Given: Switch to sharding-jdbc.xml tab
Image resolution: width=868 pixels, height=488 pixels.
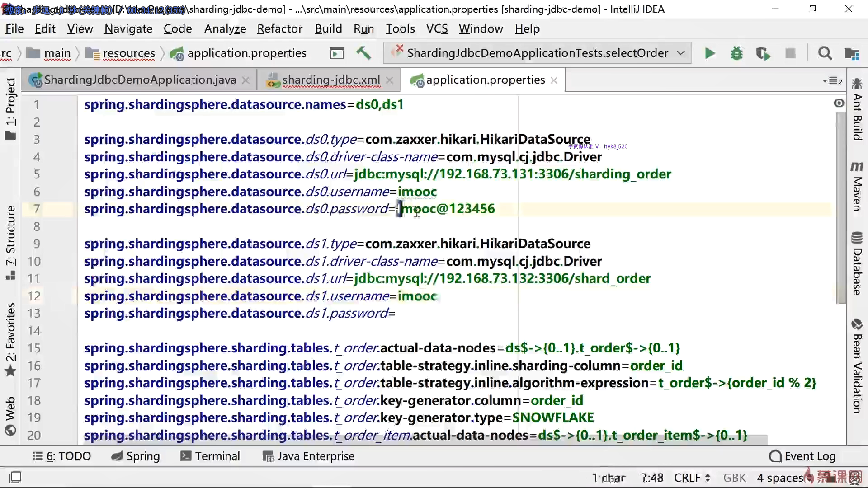Looking at the screenshot, I should 330,80.
